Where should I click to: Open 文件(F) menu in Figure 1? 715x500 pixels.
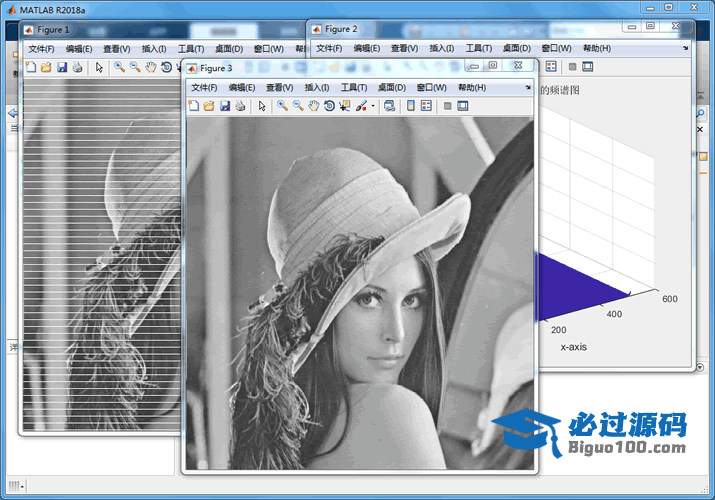tap(41, 49)
